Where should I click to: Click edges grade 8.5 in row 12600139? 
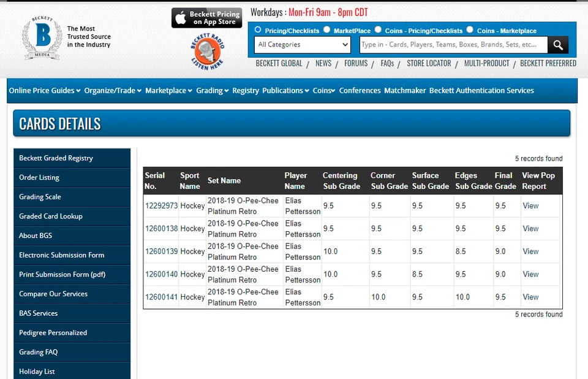click(461, 251)
